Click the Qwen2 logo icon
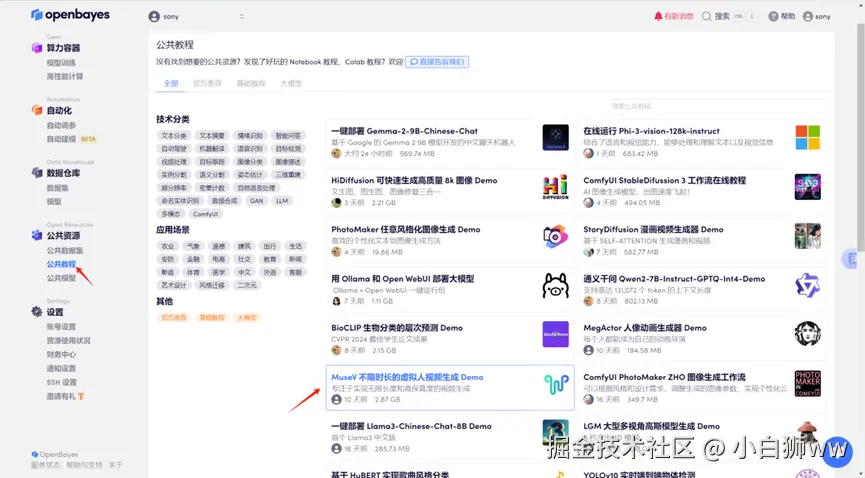 pos(808,285)
